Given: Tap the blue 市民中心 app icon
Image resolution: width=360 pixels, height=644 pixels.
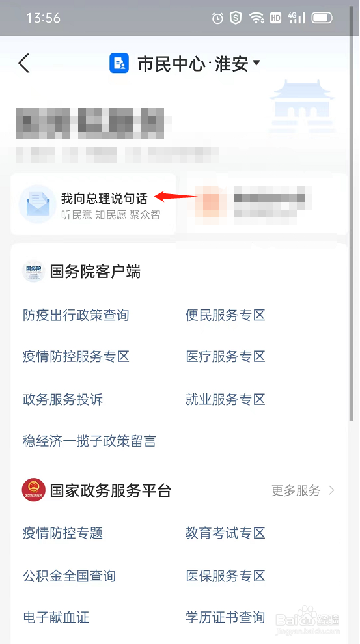Looking at the screenshot, I should tap(119, 63).
